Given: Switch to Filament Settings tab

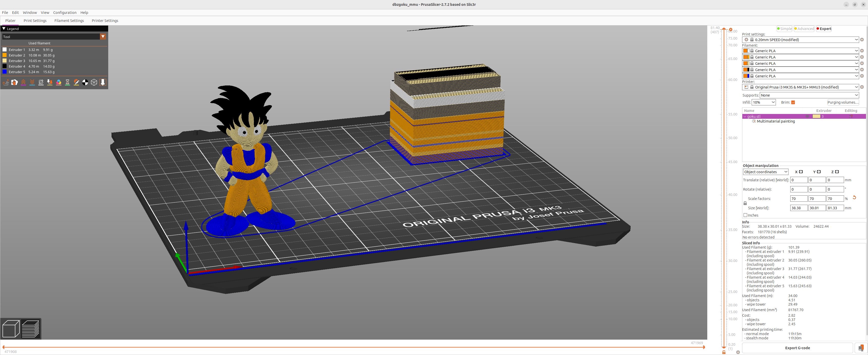Looking at the screenshot, I should pos(69,20).
